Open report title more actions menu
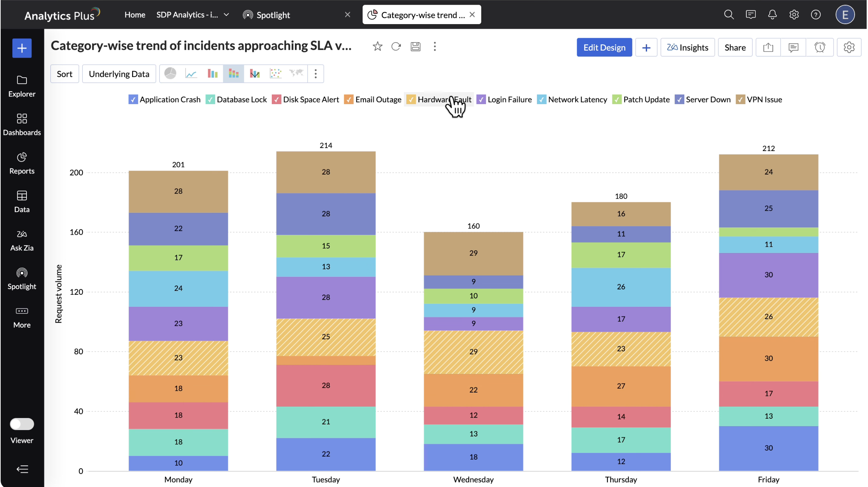 point(435,47)
